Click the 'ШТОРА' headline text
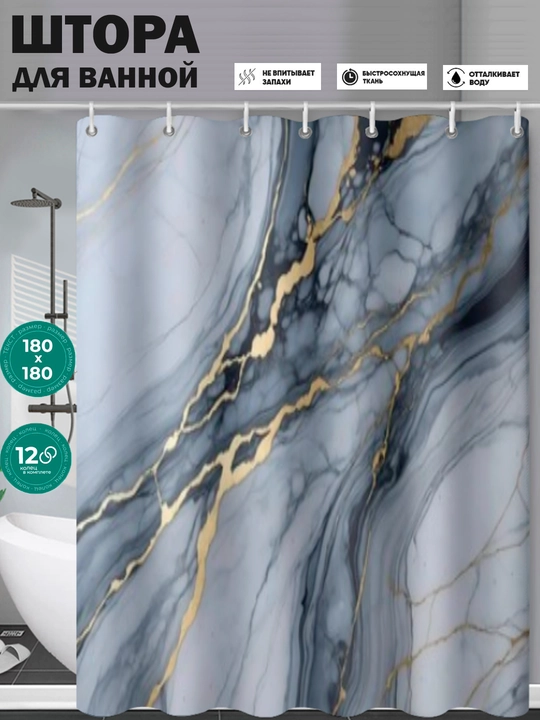 pos(105,35)
